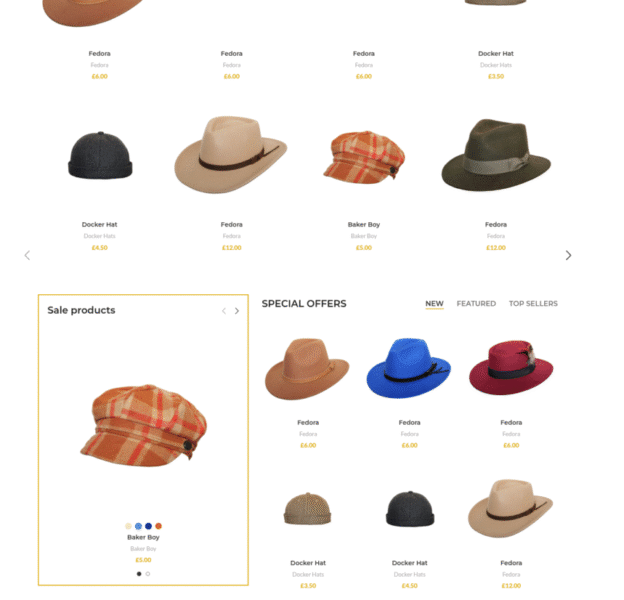Viewport: 624px width, 600px height.
Task: Select the first Sale products pagination dot
Action: (139, 574)
